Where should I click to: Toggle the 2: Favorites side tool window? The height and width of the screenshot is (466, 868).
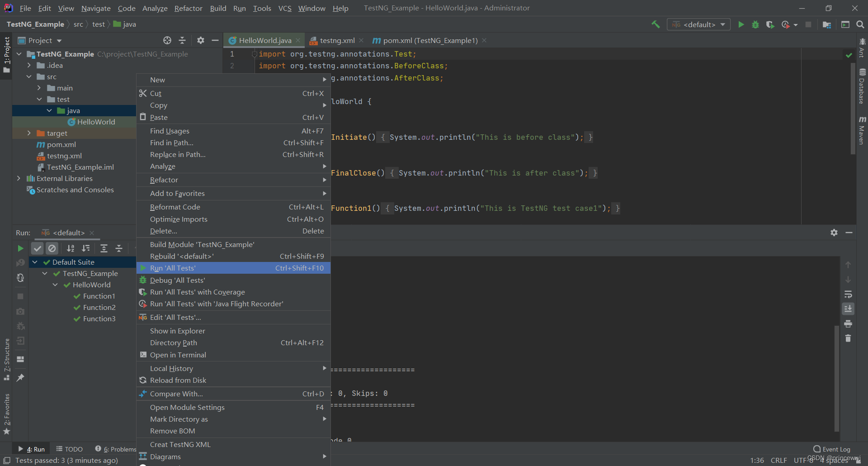pyautogui.click(x=6, y=414)
